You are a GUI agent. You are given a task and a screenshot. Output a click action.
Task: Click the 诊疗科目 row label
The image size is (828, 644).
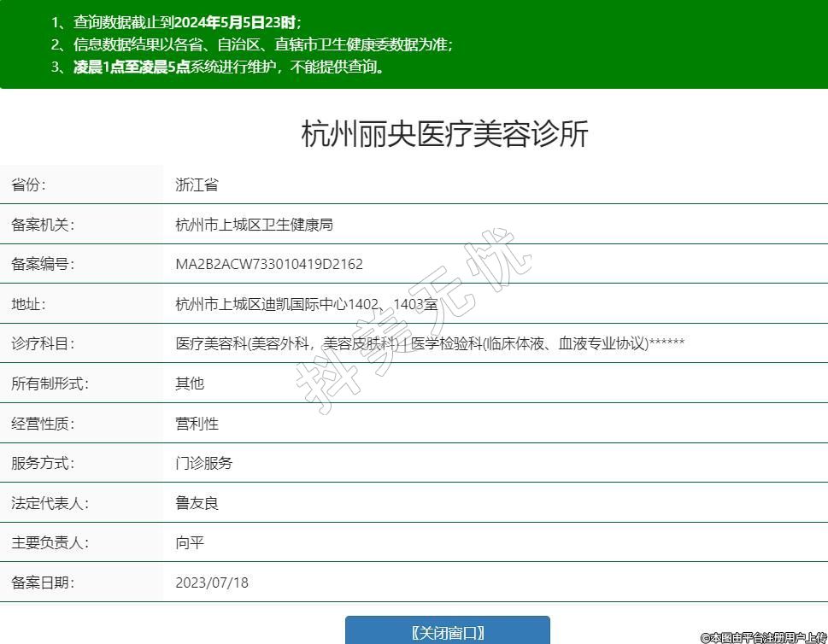[x=43, y=343]
